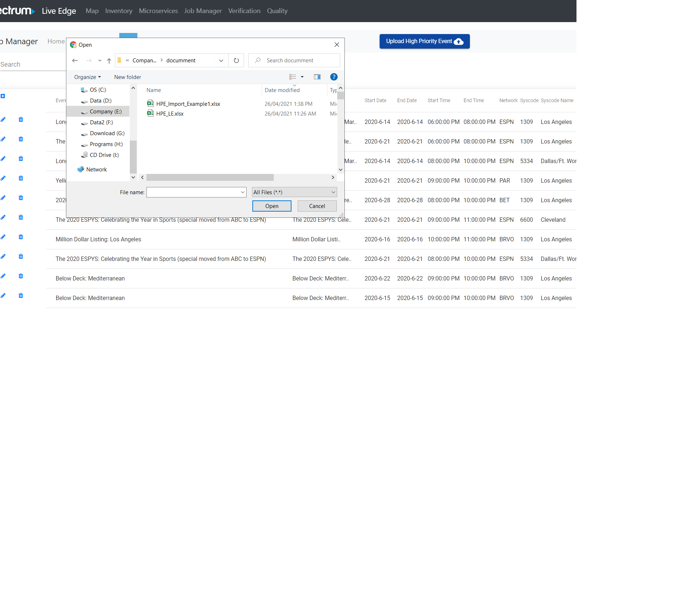Edit the first table row pencil
Viewport: 678px width, 616px height.
click(3, 120)
